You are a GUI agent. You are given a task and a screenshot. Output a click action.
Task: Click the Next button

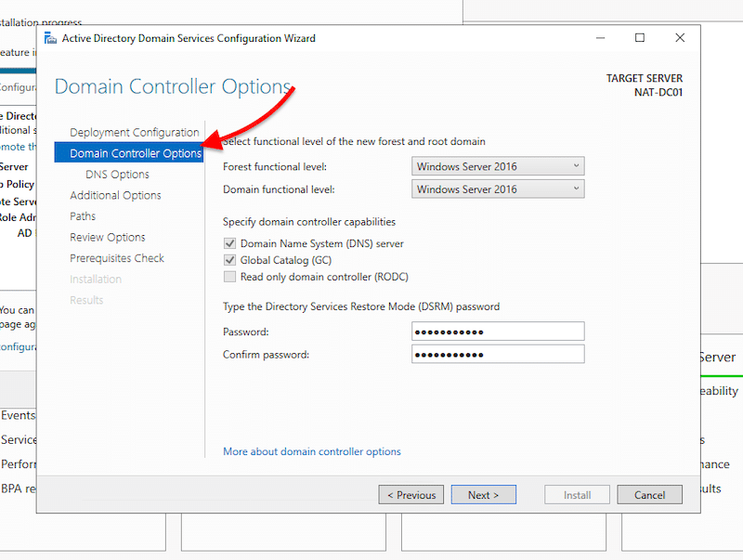coord(483,495)
